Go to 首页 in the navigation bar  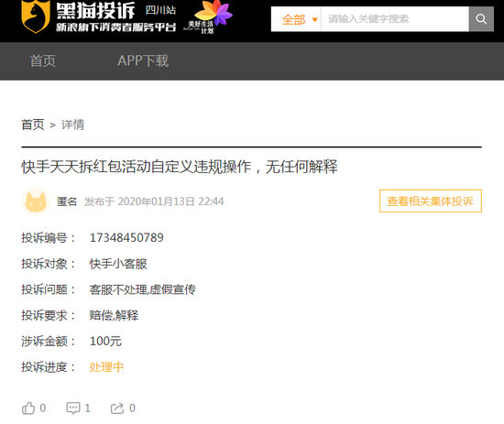point(43,61)
